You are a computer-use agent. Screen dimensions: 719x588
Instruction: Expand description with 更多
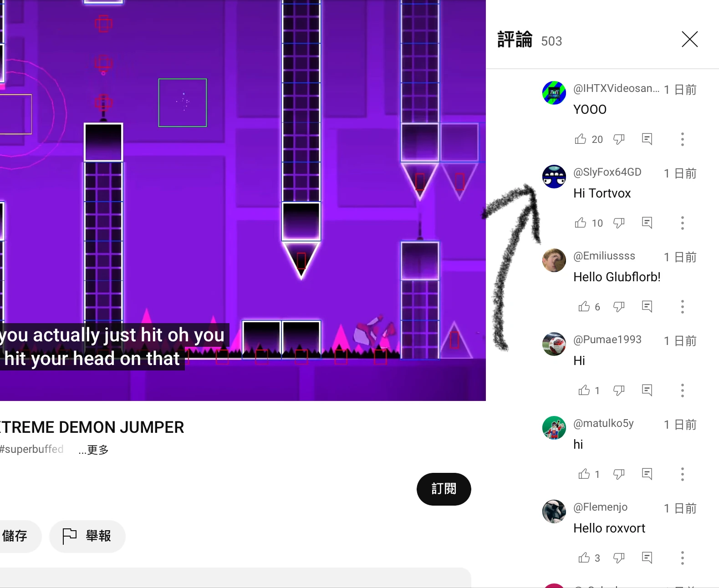[x=93, y=450]
